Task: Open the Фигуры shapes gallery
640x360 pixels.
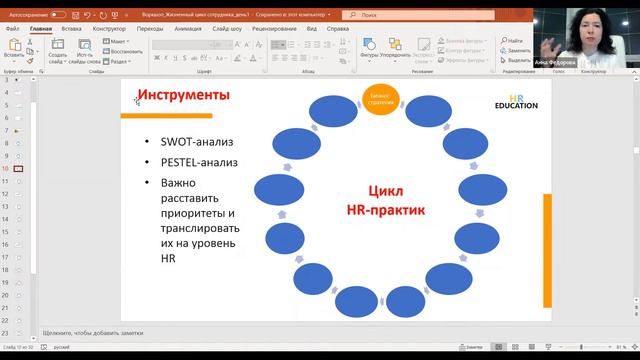Action: [369, 50]
